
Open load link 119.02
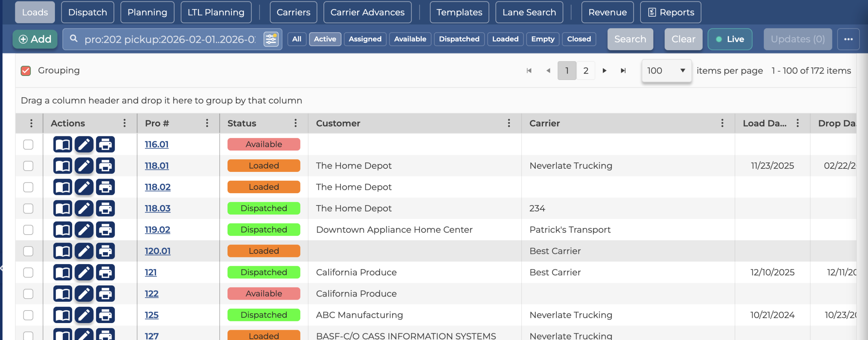[157, 230]
